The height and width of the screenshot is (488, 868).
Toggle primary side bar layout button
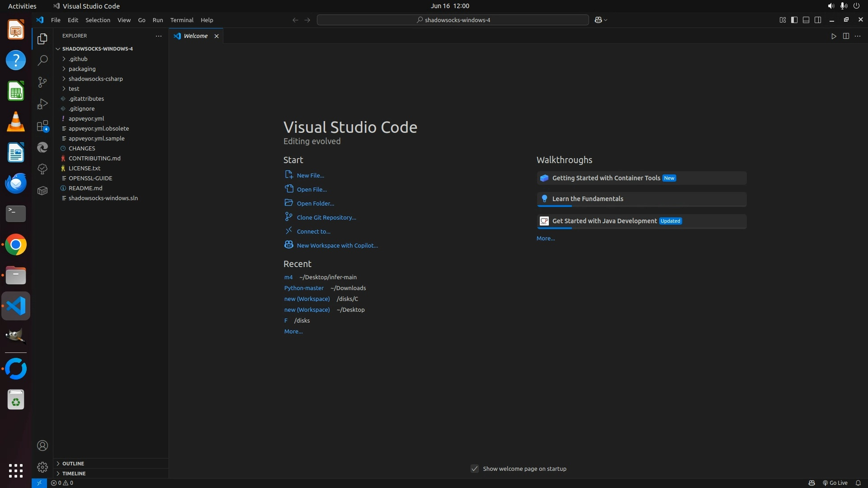click(794, 20)
